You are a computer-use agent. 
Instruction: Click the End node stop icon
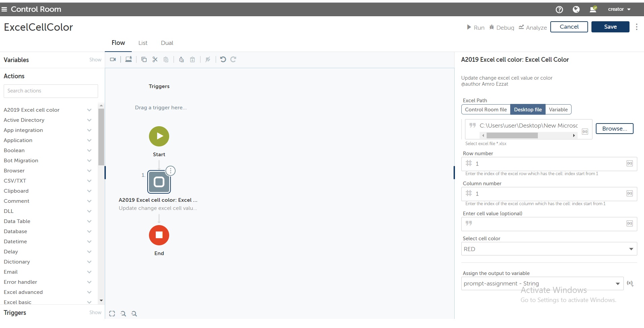click(159, 235)
